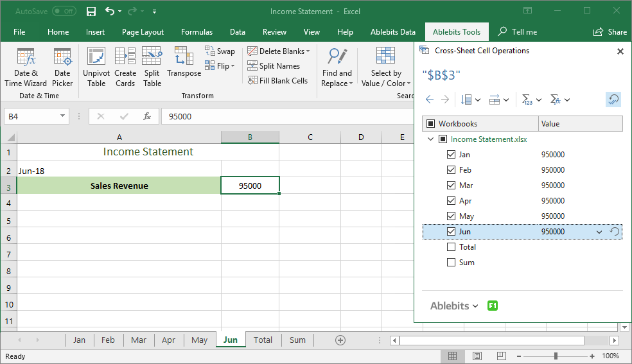
Task: Click the Transpose tool
Action: [184, 62]
